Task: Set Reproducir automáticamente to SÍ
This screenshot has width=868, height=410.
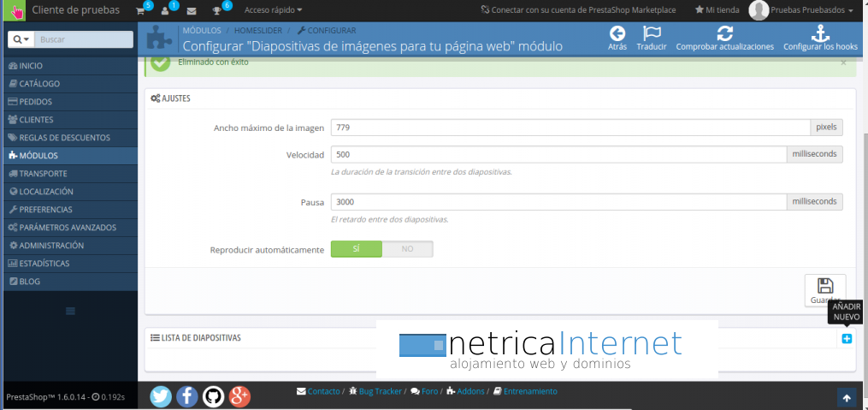Action: point(356,249)
